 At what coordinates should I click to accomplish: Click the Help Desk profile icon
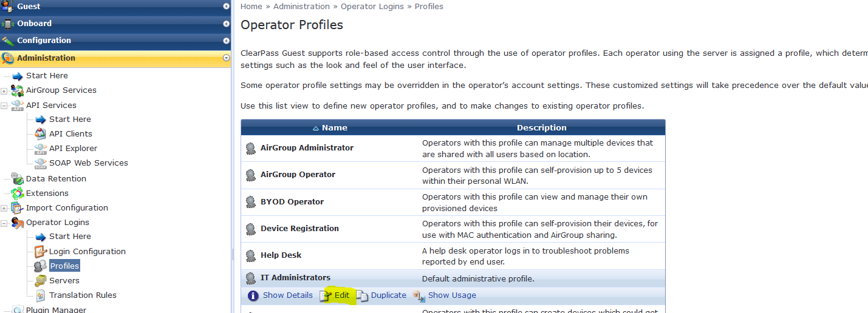click(x=251, y=255)
